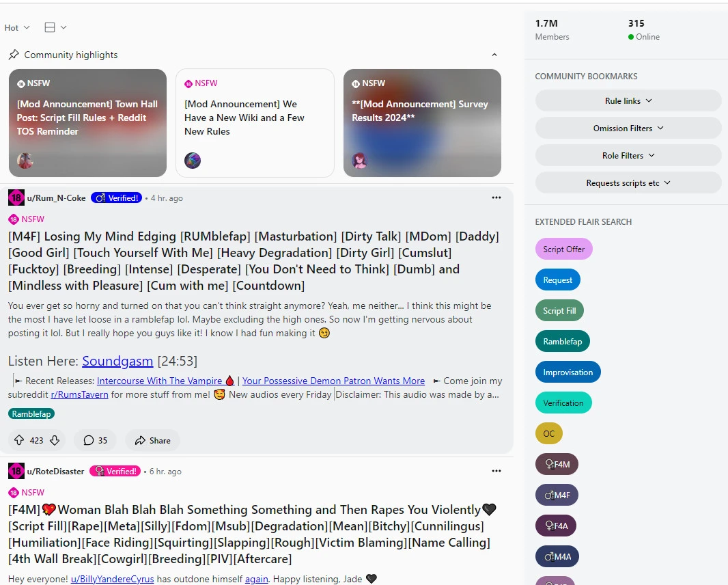Expand the Role Filters bookmark
This screenshot has height=585, width=728.
628,156
